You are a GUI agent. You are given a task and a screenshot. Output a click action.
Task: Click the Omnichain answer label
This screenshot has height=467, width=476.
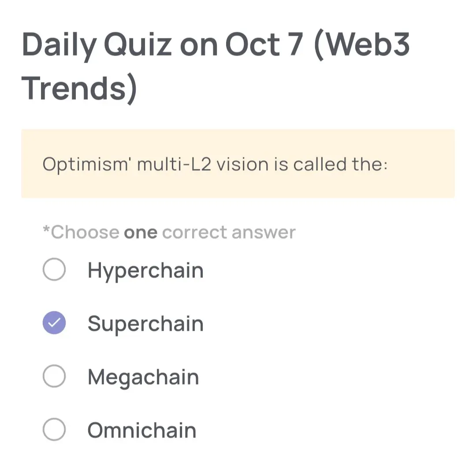click(x=141, y=430)
